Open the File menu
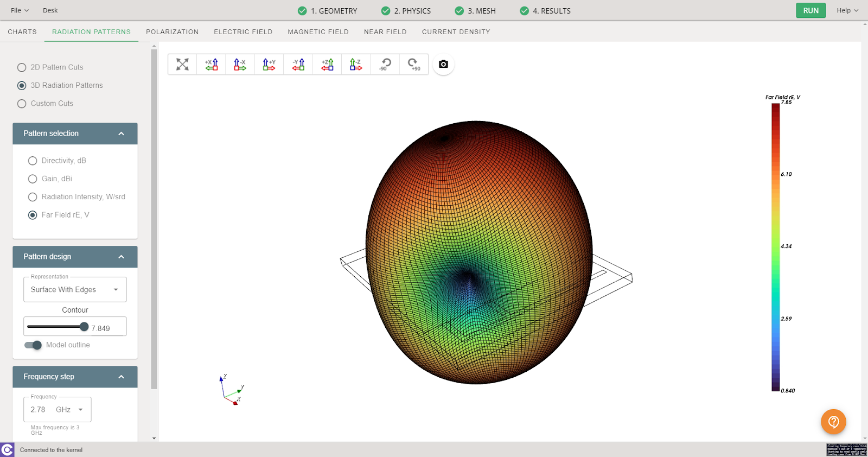Screen dimensions: 868x457 click(x=20, y=10)
